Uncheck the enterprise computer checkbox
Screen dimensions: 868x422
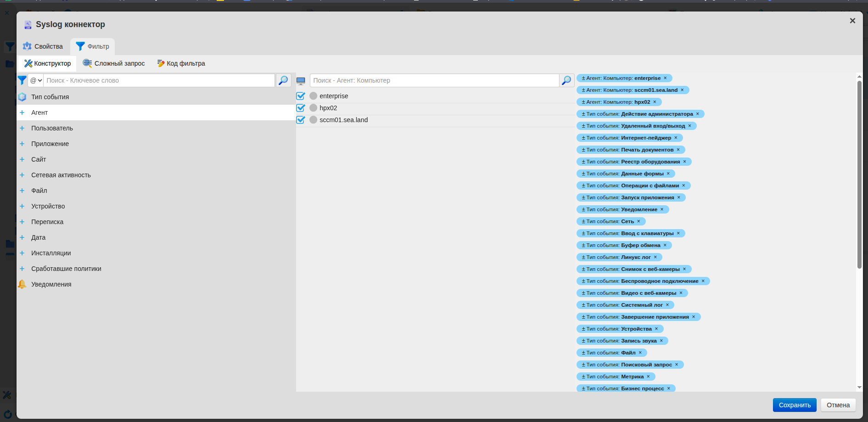301,96
